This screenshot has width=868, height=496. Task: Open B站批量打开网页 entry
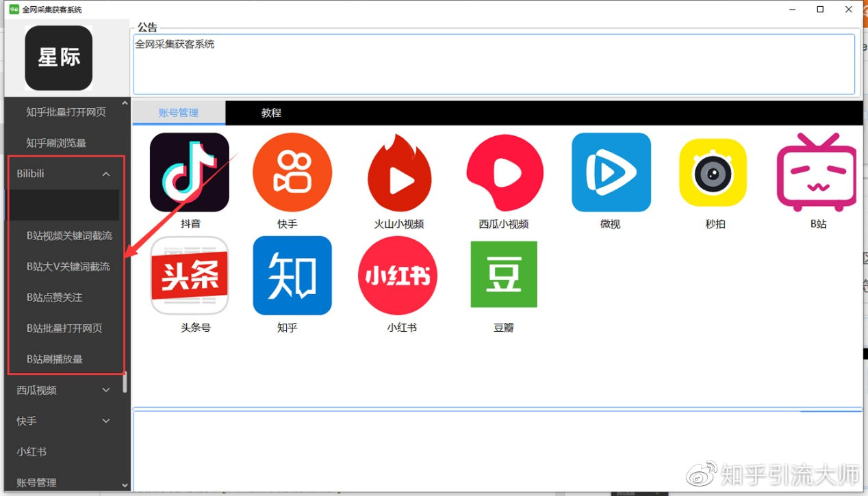[64, 328]
